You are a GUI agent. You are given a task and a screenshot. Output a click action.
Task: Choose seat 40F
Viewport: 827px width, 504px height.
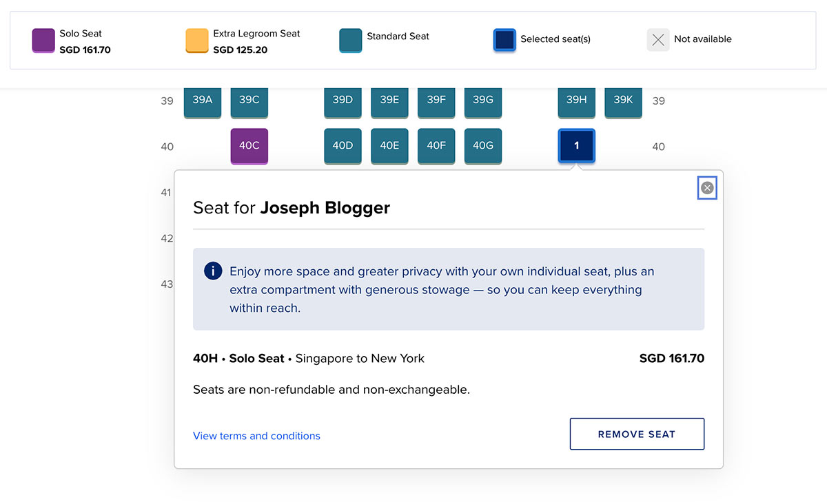(x=436, y=146)
